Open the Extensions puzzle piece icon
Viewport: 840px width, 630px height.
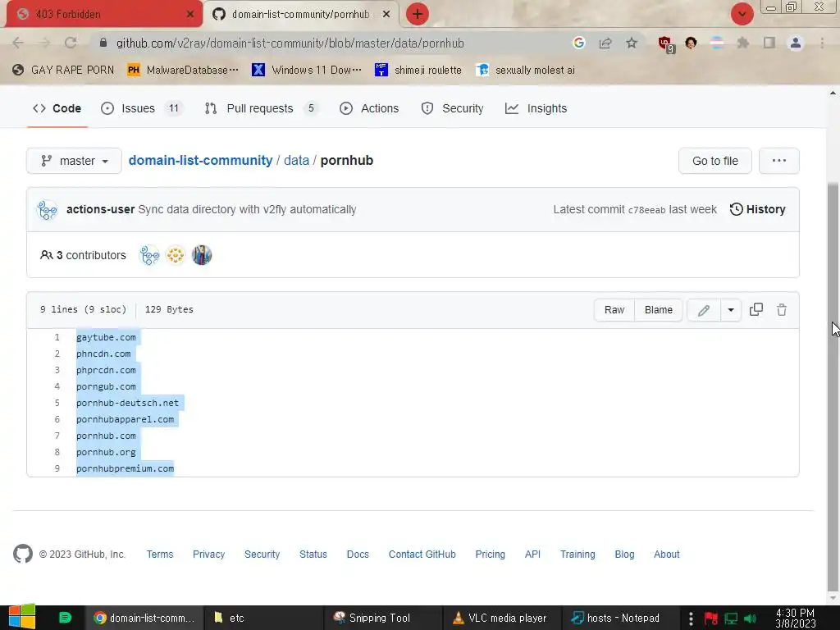tap(743, 43)
